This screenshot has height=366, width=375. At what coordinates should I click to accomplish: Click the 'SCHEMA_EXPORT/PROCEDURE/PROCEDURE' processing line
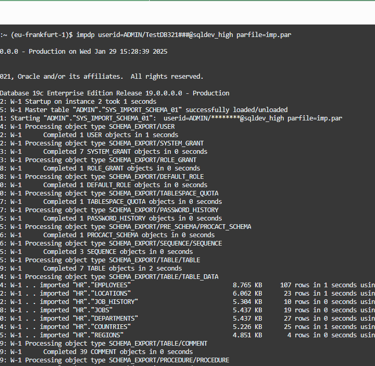click(x=115, y=360)
